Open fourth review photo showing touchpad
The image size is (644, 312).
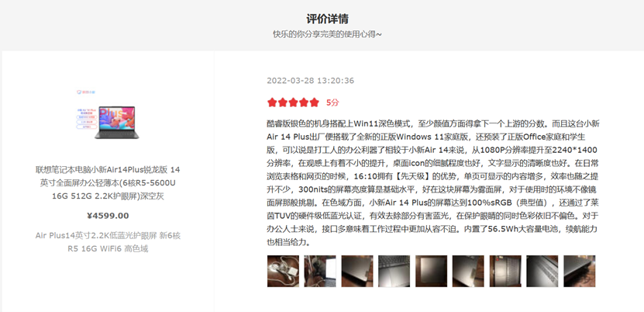click(x=394, y=272)
